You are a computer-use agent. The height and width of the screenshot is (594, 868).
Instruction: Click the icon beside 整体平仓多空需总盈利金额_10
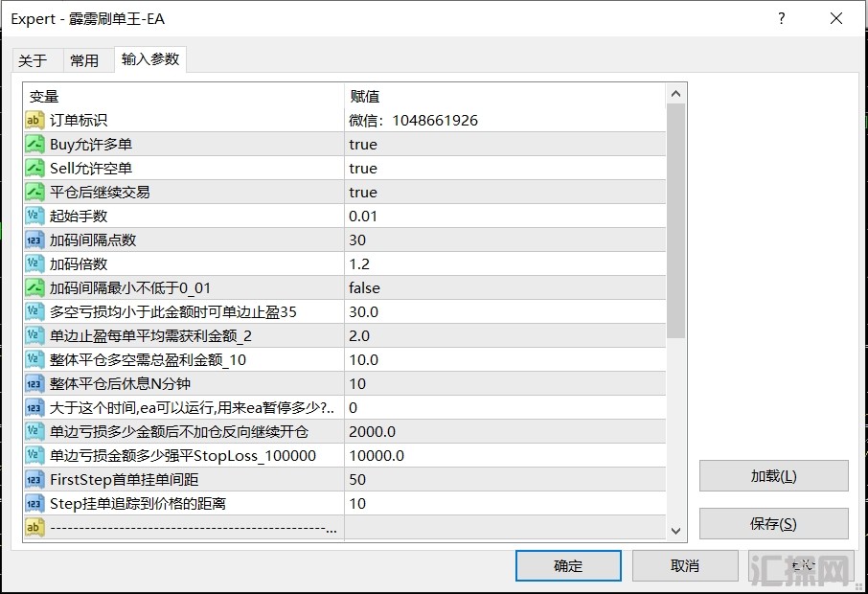(x=34, y=360)
